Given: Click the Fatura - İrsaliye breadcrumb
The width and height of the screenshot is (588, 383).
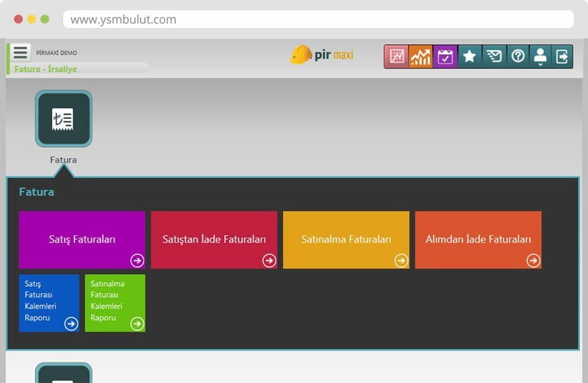Looking at the screenshot, I should (x=46, y=69).
